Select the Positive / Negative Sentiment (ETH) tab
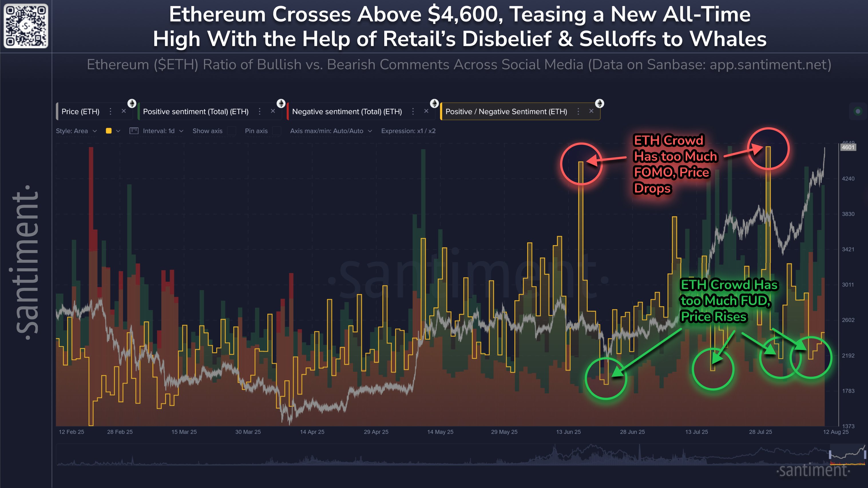Viewport: 868px width, 488px height. pos(506,112)
